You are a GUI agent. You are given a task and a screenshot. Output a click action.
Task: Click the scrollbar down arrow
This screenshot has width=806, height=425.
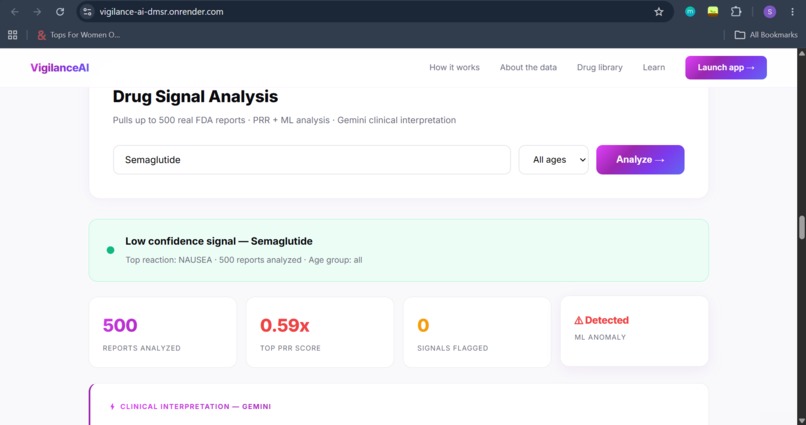click(801, 420)
